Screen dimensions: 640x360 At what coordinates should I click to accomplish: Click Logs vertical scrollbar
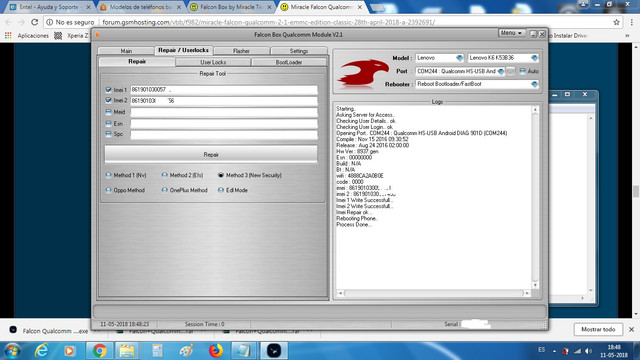pyautogui.click(x=535, y=197)
